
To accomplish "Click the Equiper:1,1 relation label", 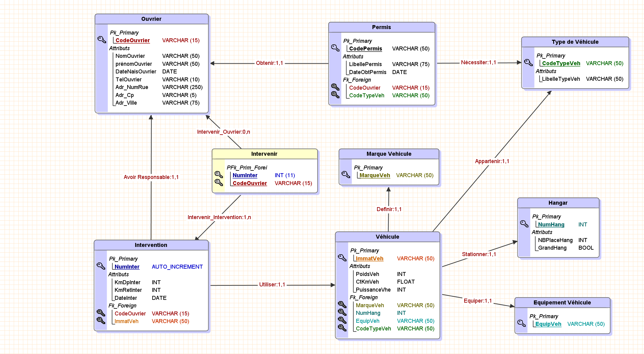I will point(478,301).
